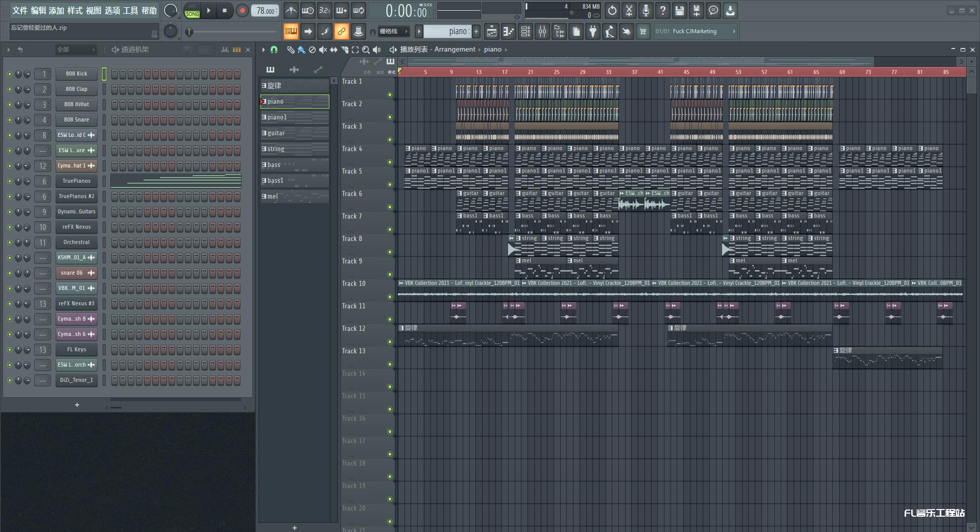Toggle mute light on Track 1
This screenshot has height=532, width=980.
[390, 95]
